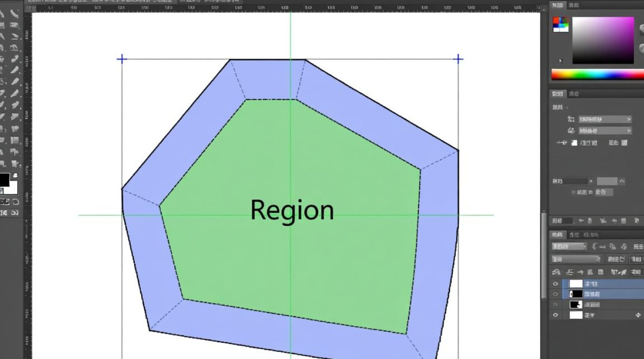
Task: Tick the white checkbox in properties panel
Action: [x=574, y=143]
